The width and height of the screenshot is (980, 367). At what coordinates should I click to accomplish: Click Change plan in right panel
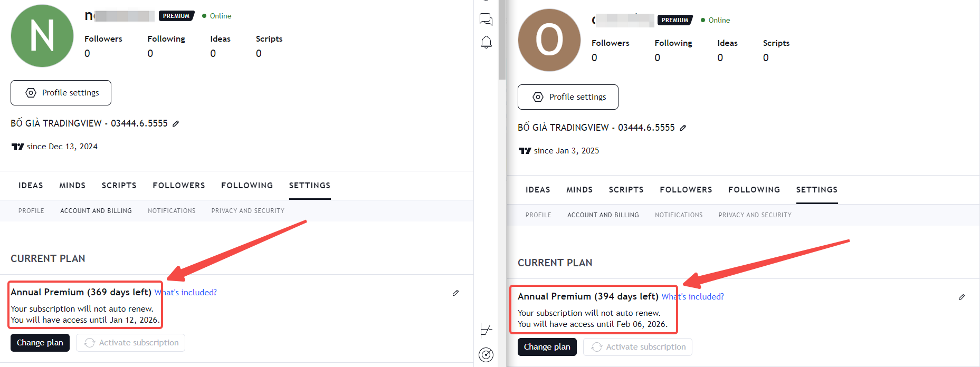point(547,347)
